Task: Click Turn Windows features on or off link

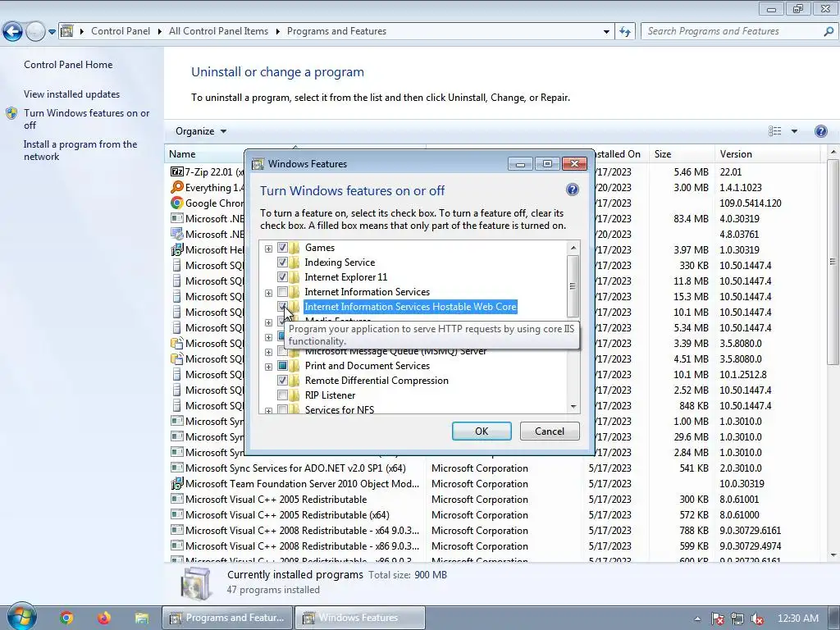Action: (x=86, y=119)
